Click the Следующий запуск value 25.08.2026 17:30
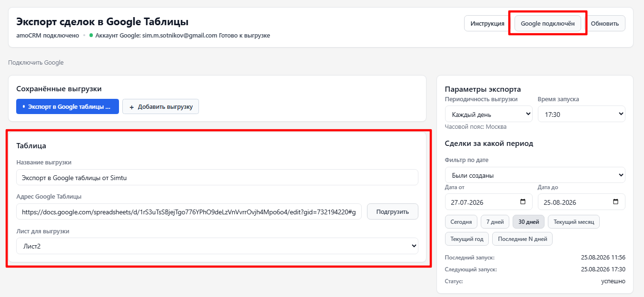 (x=603, y=269)
